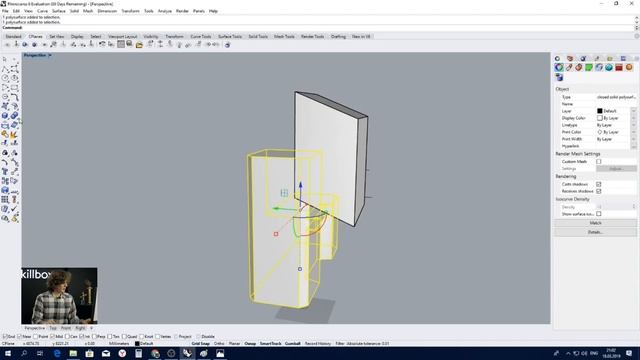Click the Details button
This screenshot has height=360, width=640.
pos(595,232)
